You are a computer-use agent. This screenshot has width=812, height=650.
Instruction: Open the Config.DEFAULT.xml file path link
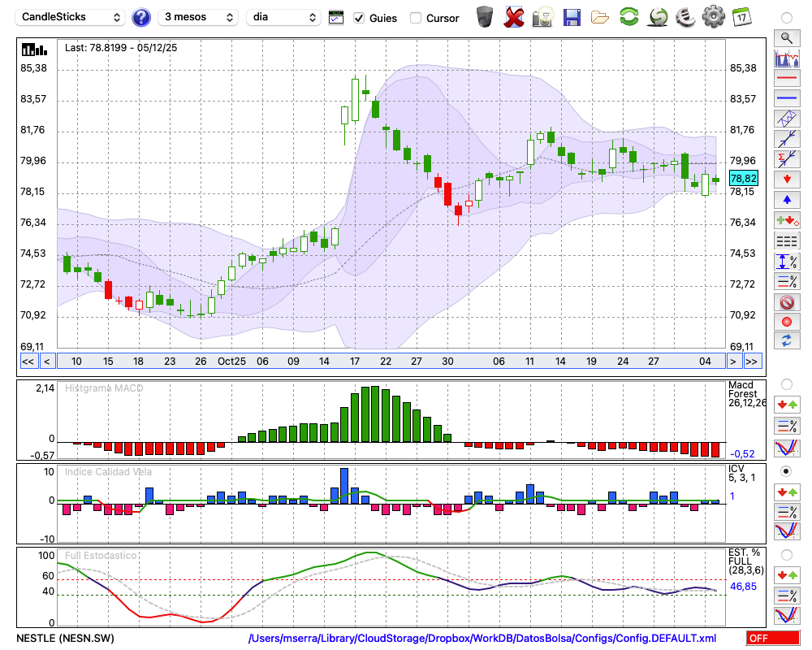point(482,639)
